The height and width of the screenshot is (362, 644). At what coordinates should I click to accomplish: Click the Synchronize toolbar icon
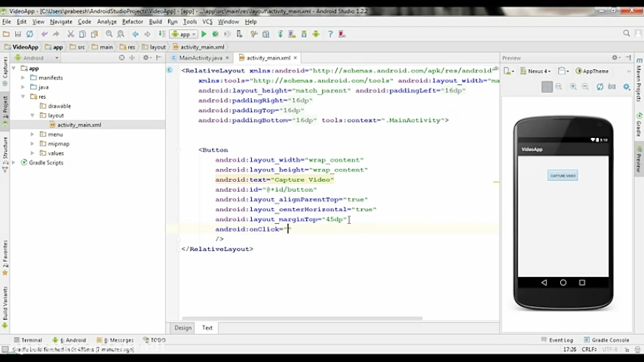tap(29, 34)
